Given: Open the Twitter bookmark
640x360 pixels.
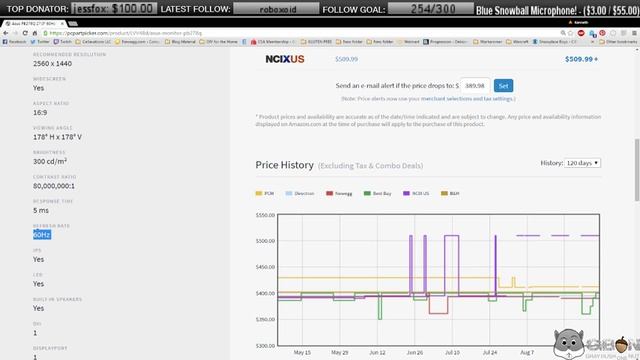Looking at the screenshot, I should pyautogui.click(x=40, y=42).
